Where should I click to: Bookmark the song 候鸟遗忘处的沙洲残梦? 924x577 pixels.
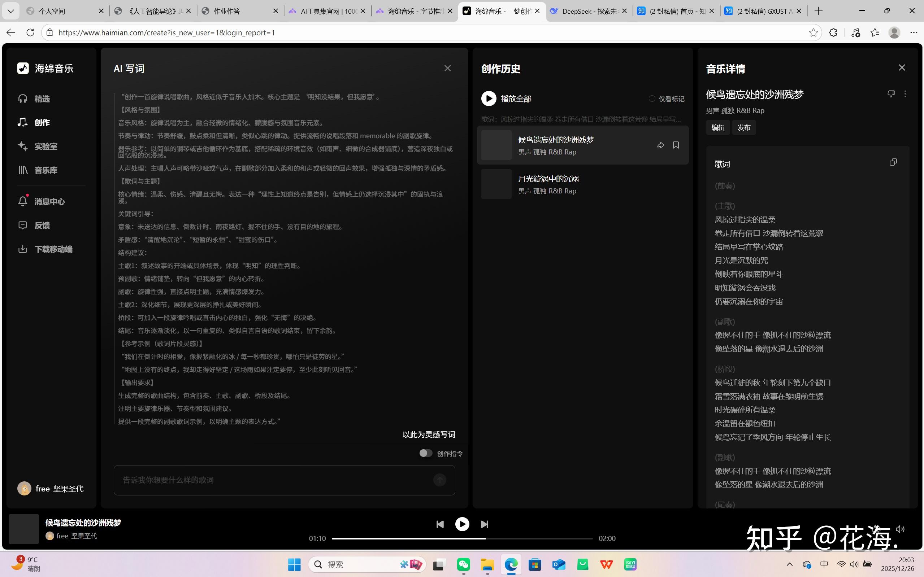[x=676, y=145]
